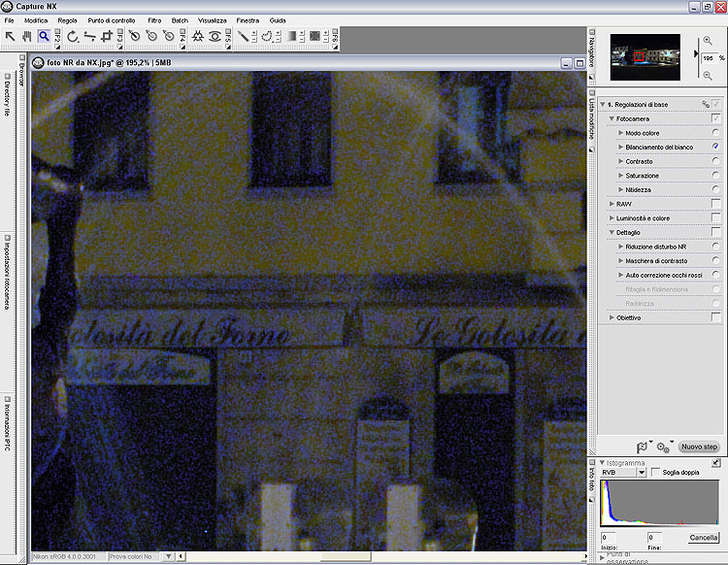The height and width of the screenshot is (565, 728).
Task: Click the horizontal scrollbar thumb under image
Action: [346, 556]
